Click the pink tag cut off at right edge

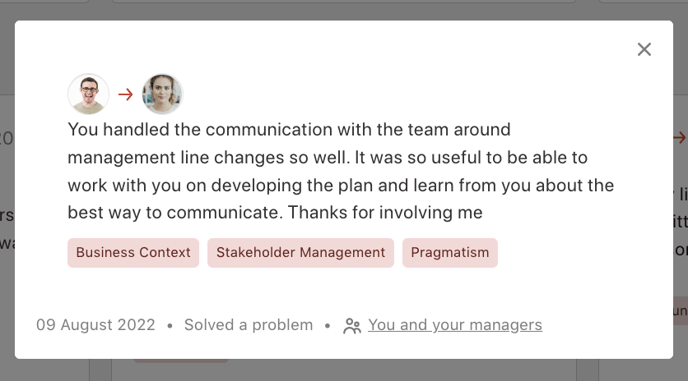pos(681,311)
